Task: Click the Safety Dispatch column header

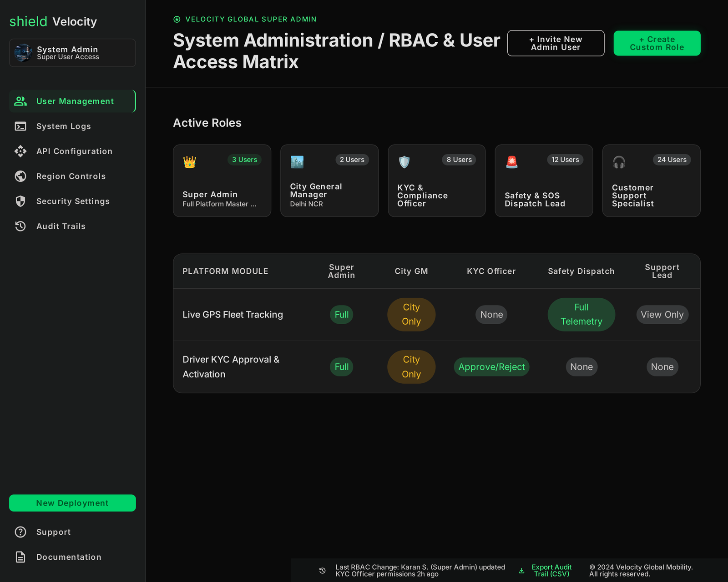Action: 581,271
